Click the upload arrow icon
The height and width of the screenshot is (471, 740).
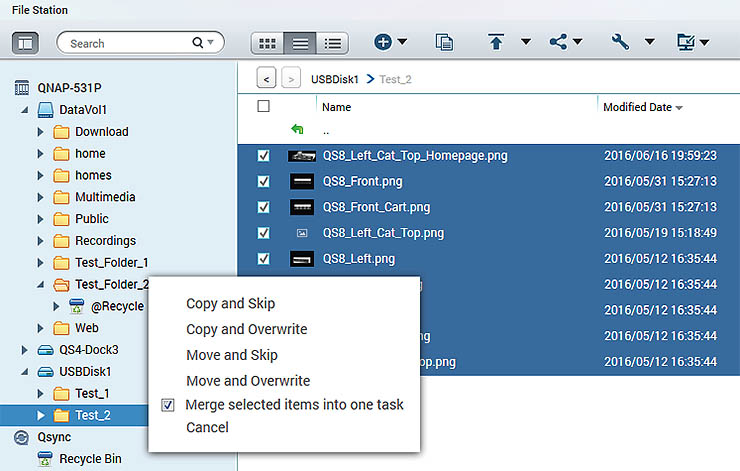pos(496,43)
